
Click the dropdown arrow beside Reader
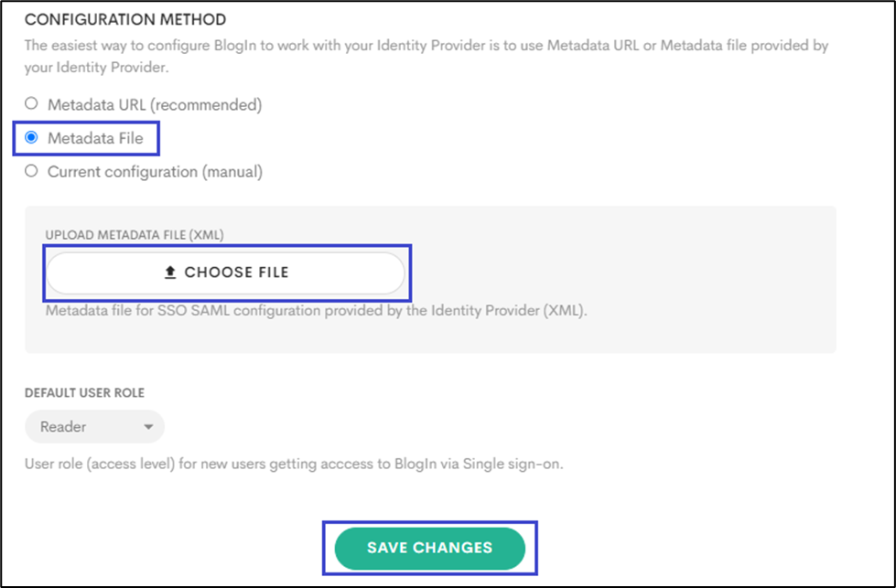148,427
